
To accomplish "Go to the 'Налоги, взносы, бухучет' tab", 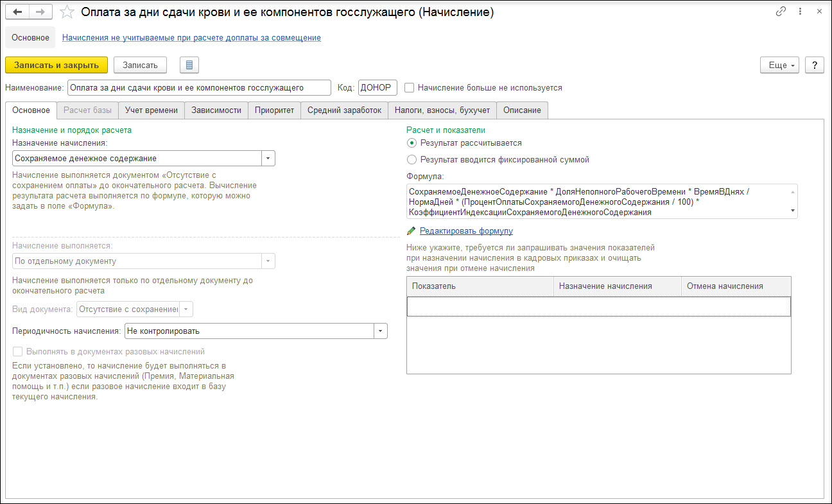I will 442,110.
